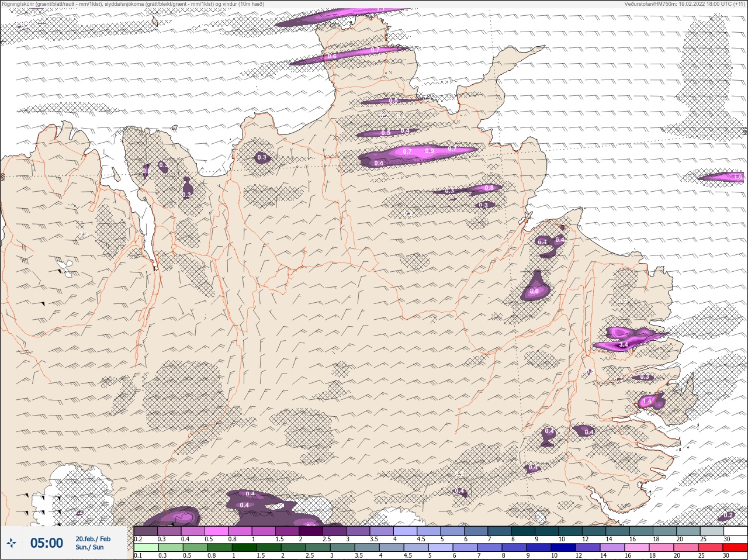Viewport: 748px width, 560px height.
Task: Click the Veðurstofan/HM750m run timestamp text
Action: (684, 4)
